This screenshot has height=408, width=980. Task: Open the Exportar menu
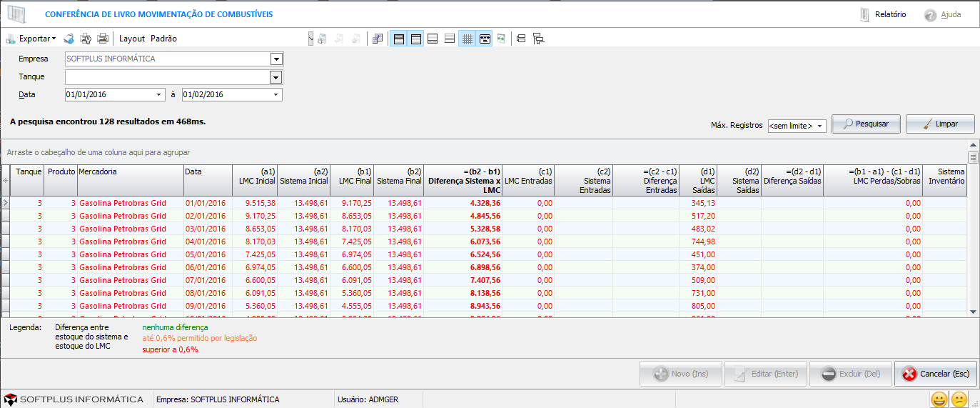(31, 39)
